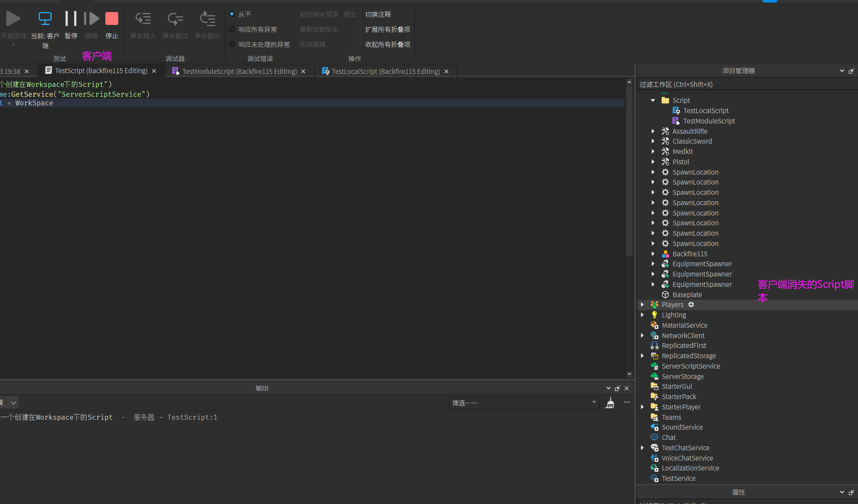Expand the AssaultRifle tool node
Viewport: 858px width, 504px height.
(653, 131)
